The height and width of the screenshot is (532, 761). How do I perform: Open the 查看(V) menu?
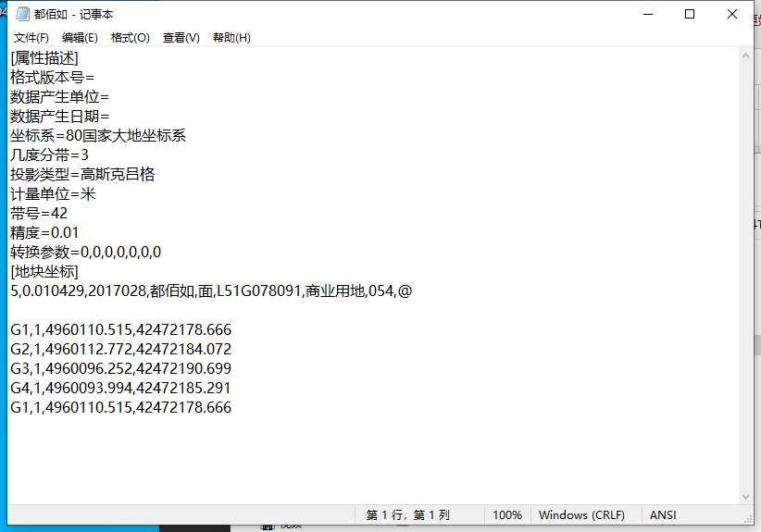click(181, 38)
